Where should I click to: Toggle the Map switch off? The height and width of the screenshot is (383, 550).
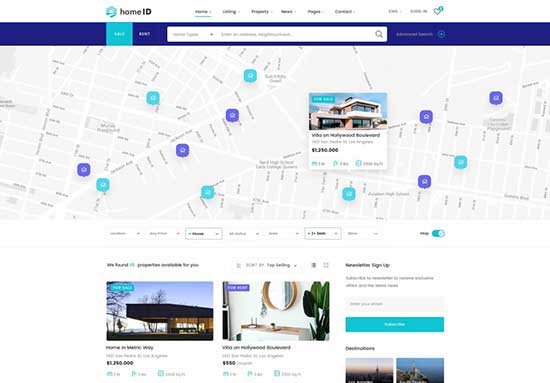438,234
